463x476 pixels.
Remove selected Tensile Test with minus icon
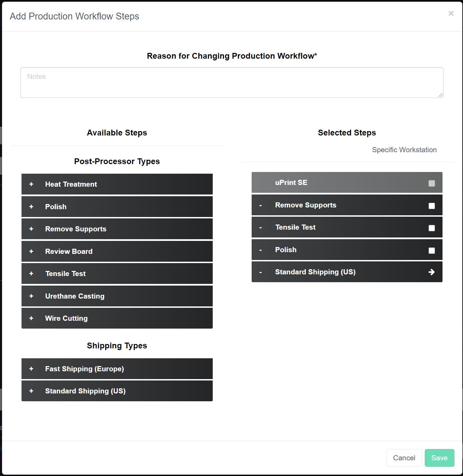(x=261, y=228)
